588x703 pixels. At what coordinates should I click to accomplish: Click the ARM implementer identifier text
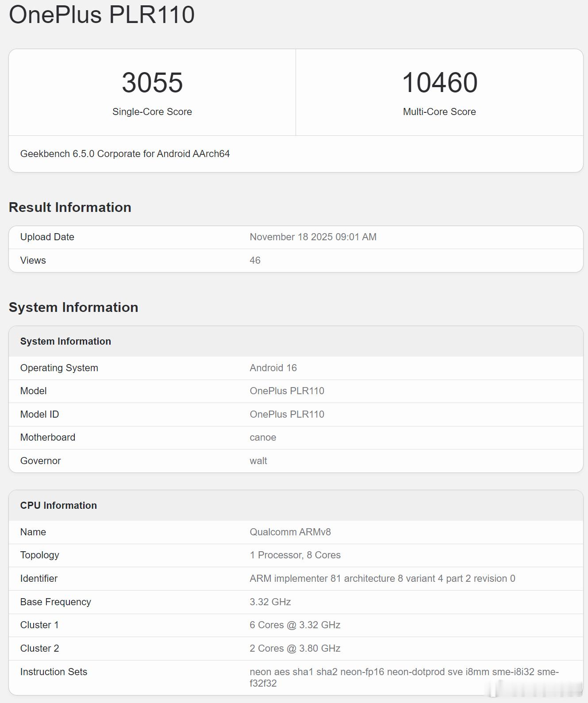382,579
